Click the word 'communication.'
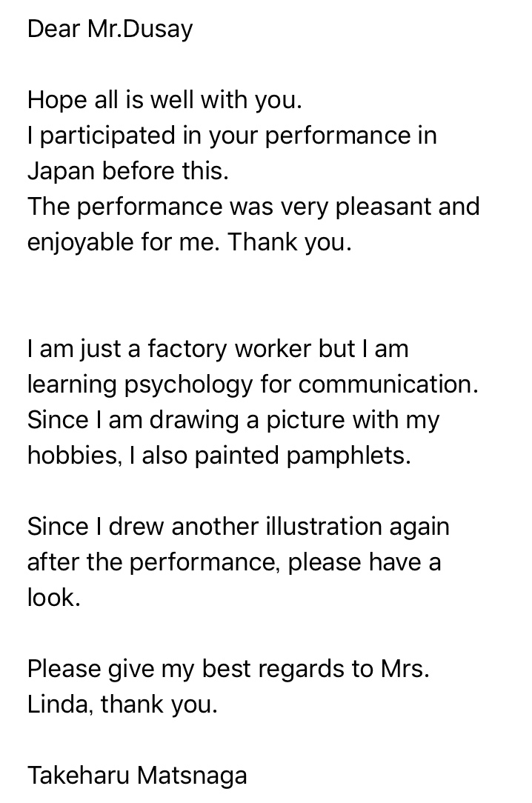The height and width of the screenshot is (803, 532). [388, 384]
